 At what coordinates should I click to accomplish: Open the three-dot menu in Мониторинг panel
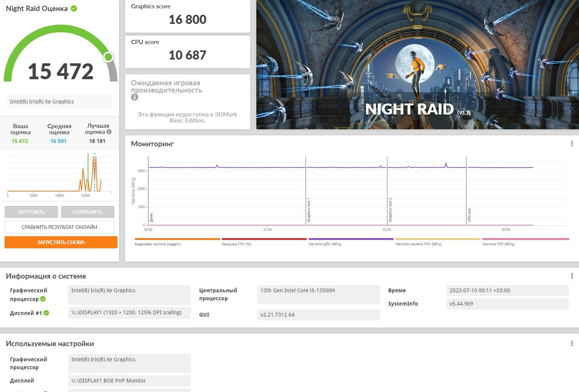[572, 144]
